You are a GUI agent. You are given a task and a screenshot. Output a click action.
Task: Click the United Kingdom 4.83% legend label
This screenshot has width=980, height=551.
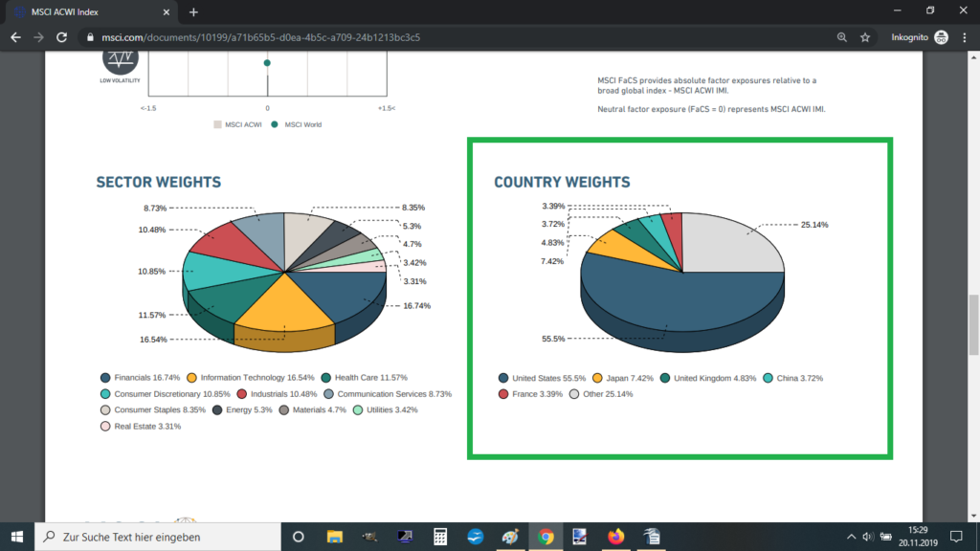[x=714, y=378]
